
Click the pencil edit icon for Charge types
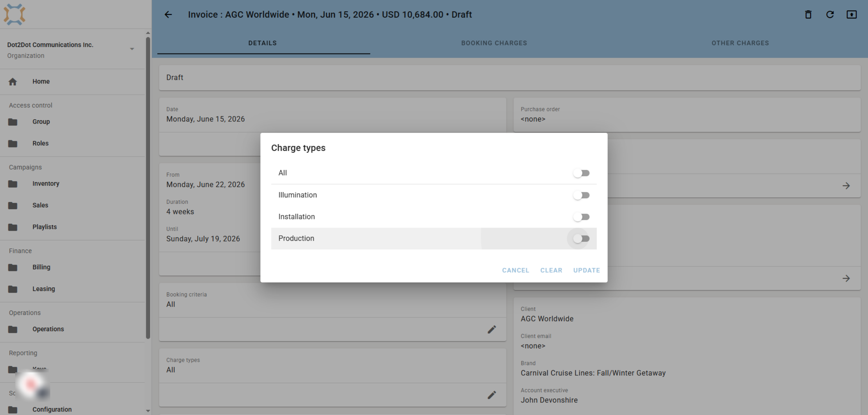pyautogui.click(x=492, y=395)
